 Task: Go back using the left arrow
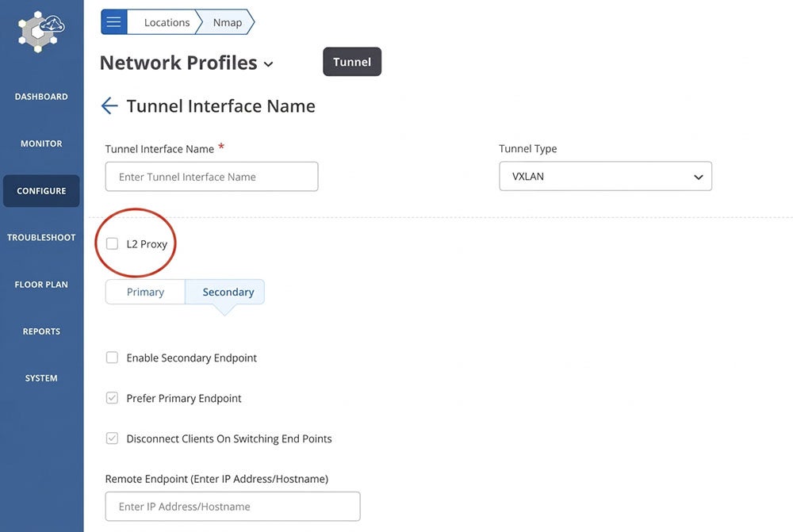(x=109, y=105)
